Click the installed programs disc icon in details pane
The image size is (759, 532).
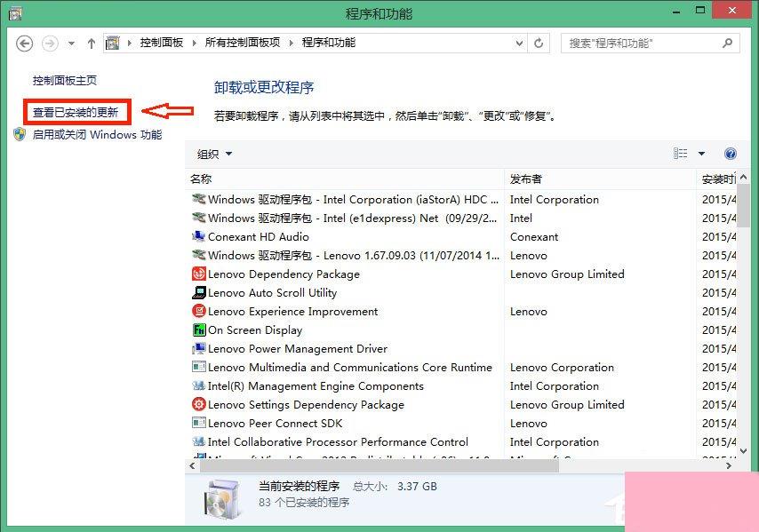pos(221,498)
